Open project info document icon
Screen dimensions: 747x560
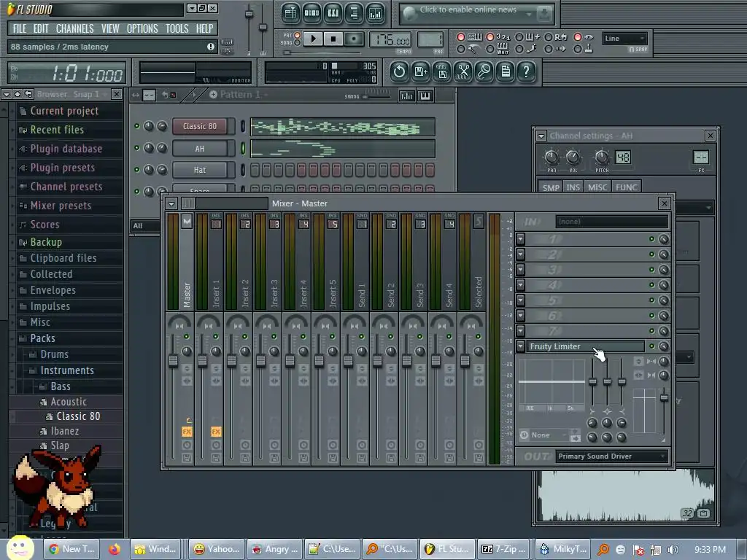506,72
